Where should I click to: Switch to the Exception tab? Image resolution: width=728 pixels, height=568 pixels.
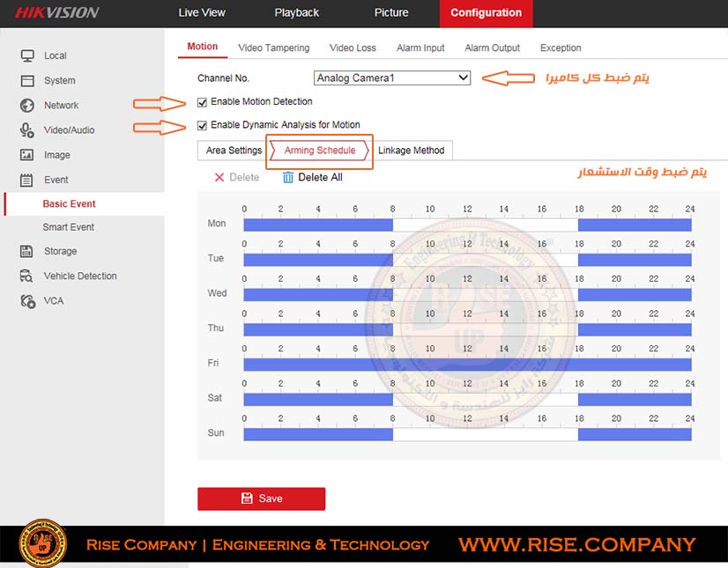(561, 48)
